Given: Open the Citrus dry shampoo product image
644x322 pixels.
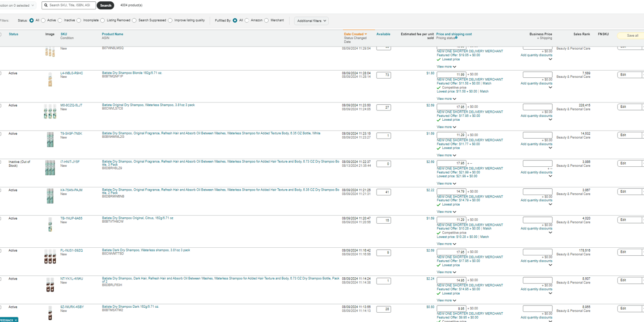Looking at the screenshot, I should coord(50,225).
